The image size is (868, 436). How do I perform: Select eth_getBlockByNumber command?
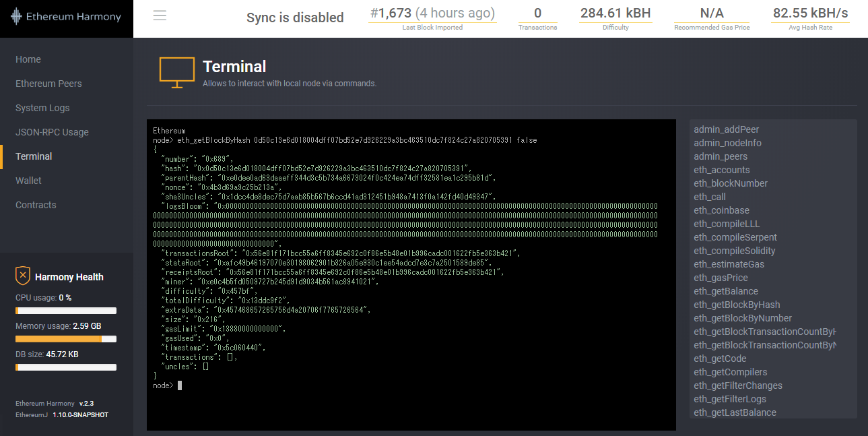[743, 318]
